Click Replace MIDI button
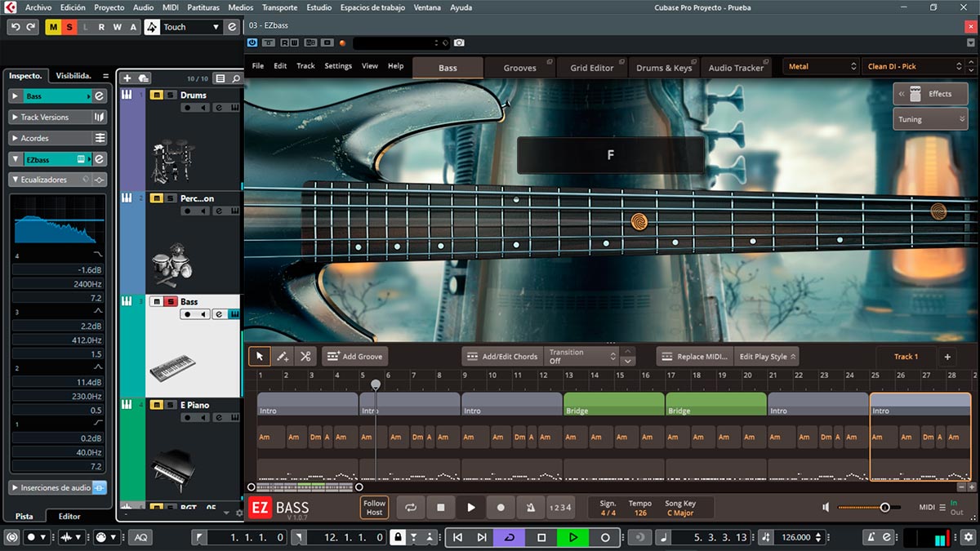 point(694,357)
